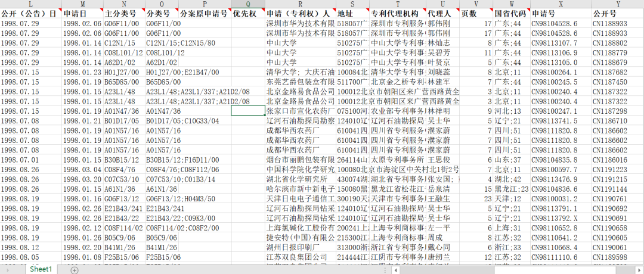Select cell G06F13/12;H04M3/50
This screenshot has height=274, width=644.
[x=180, y=198]
